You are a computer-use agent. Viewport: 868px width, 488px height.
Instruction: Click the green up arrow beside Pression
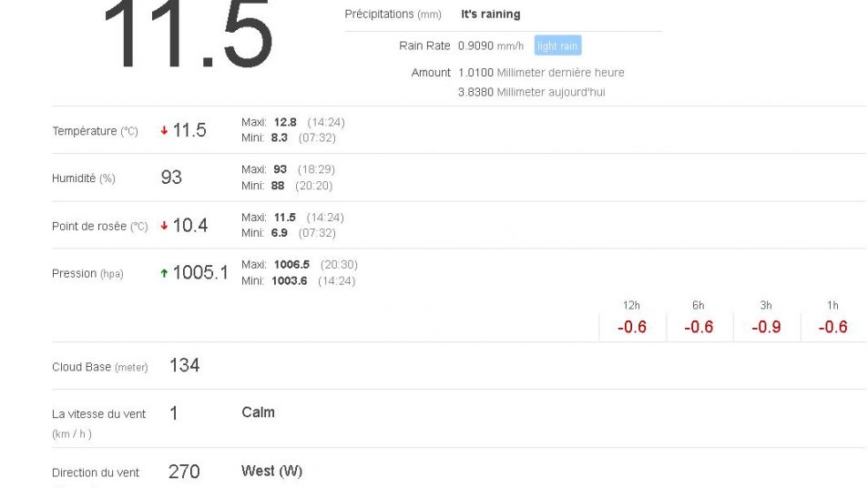coord(164,273)
